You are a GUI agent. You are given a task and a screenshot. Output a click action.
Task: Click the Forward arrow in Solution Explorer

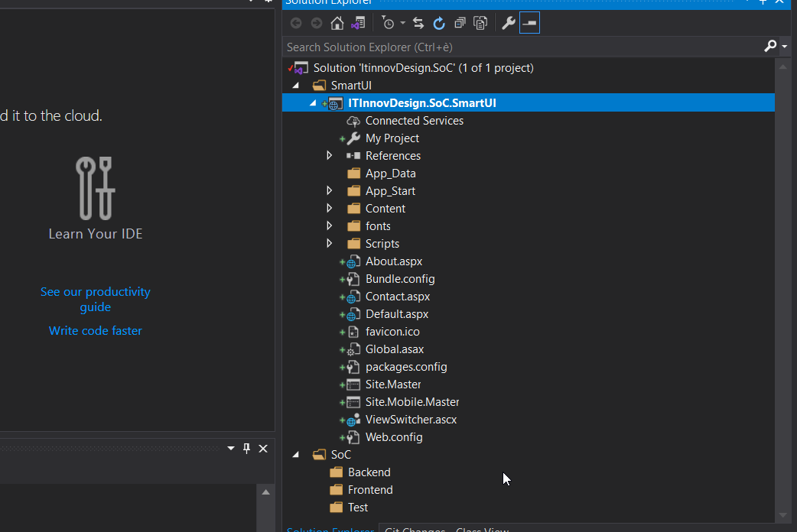tap(317, 23)
